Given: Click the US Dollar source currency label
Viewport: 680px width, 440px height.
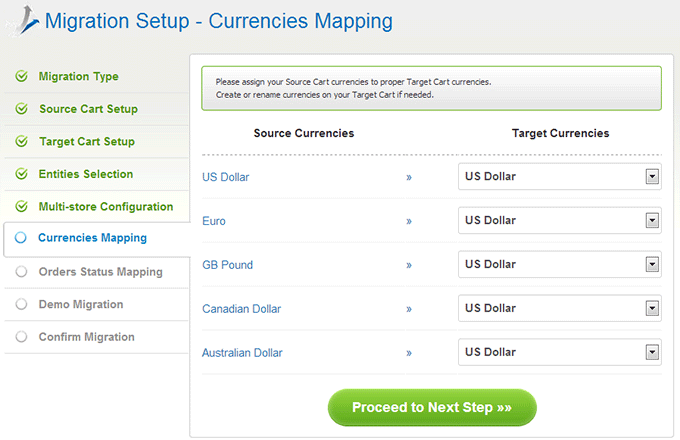Looking at the screenshot, I should click(x=226, y=177).
